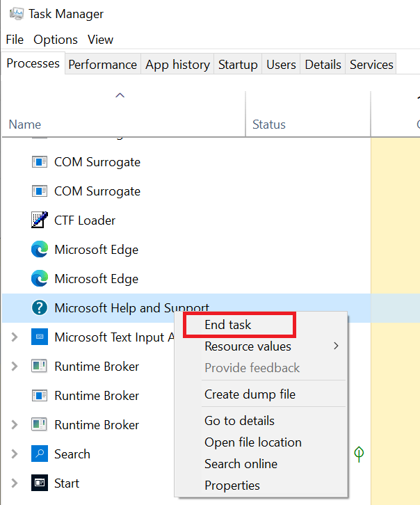This screenshot has height=505, width=420.
Task: Click the sort arrow above the Name column
Action: coord(120,95)
